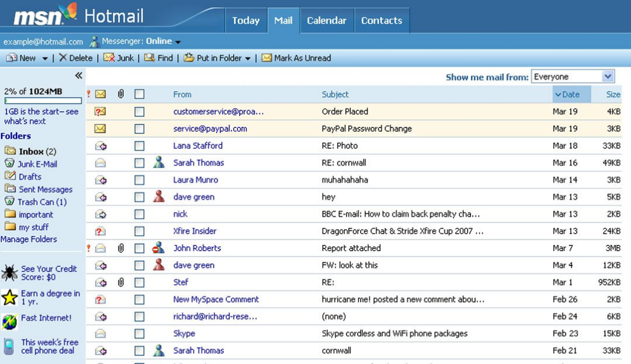Open the Manage Folders link
This screenshot has width=631, height=364.
tap(29, 240)
